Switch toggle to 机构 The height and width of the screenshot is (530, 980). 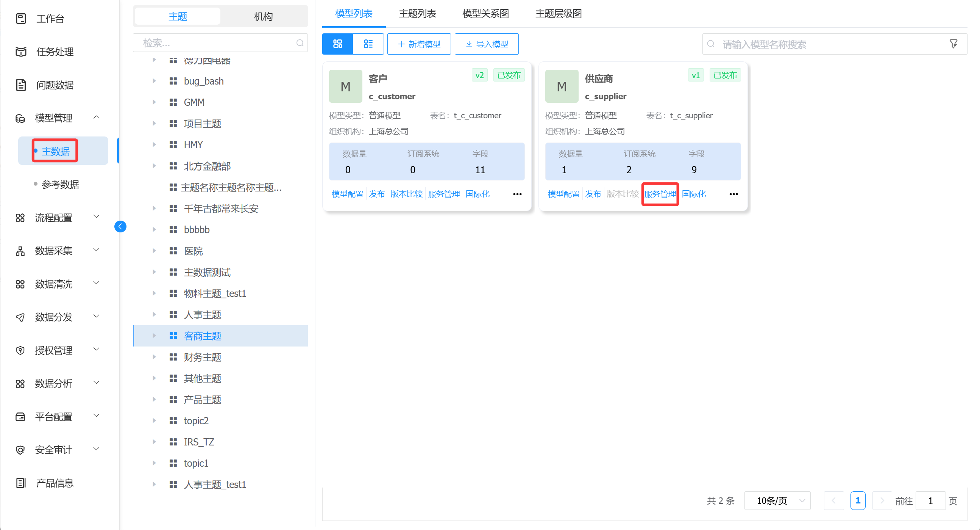263,16
